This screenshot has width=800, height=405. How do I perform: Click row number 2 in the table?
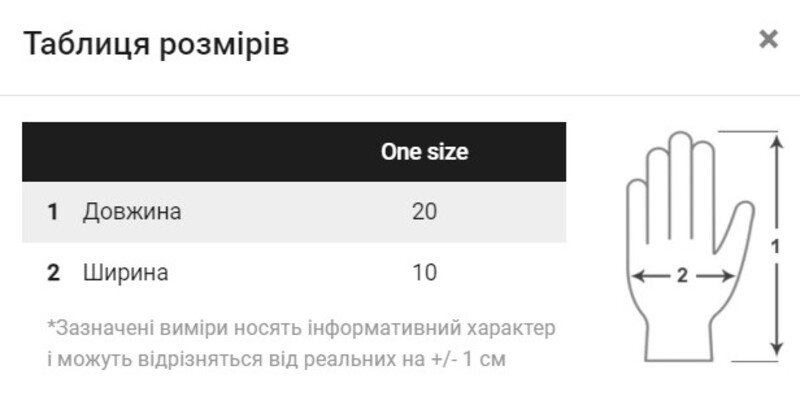pos(53,272)
